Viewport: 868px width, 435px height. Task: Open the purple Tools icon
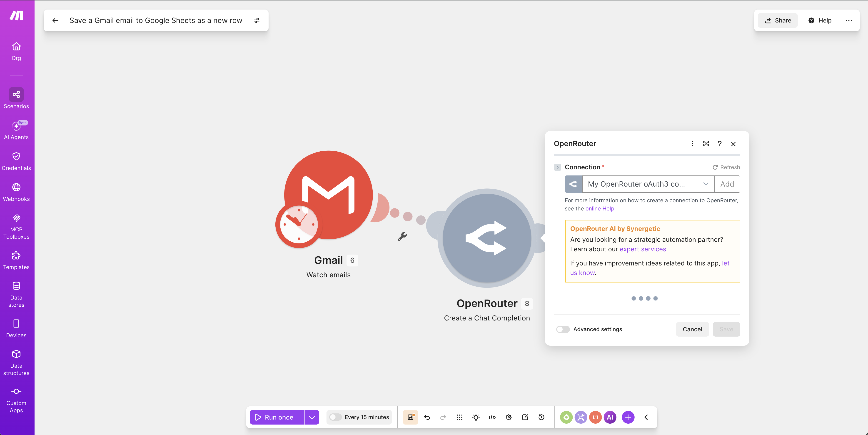point(581,417)
